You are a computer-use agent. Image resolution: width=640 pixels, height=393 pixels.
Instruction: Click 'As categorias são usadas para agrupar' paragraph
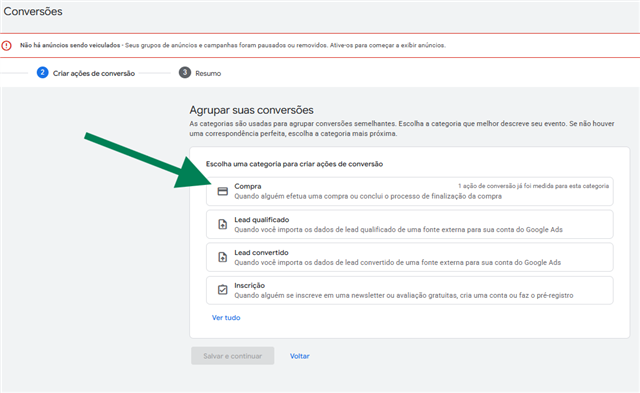point(402,129)
